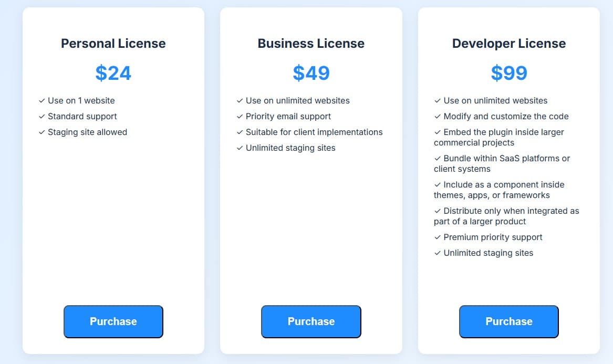Select 'Suitable for client implementations' feature text
613x364 pixels.
click(314, 132)
